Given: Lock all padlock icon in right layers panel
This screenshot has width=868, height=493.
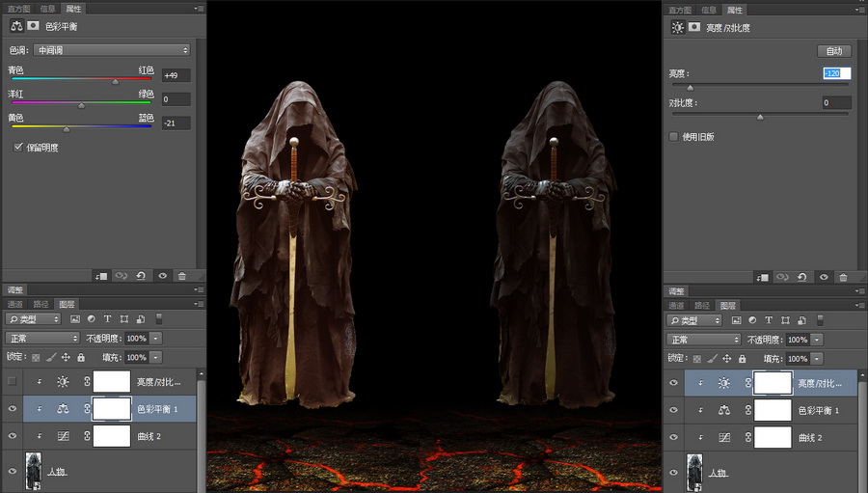Looking at the screenshot, I should (743, 358).
